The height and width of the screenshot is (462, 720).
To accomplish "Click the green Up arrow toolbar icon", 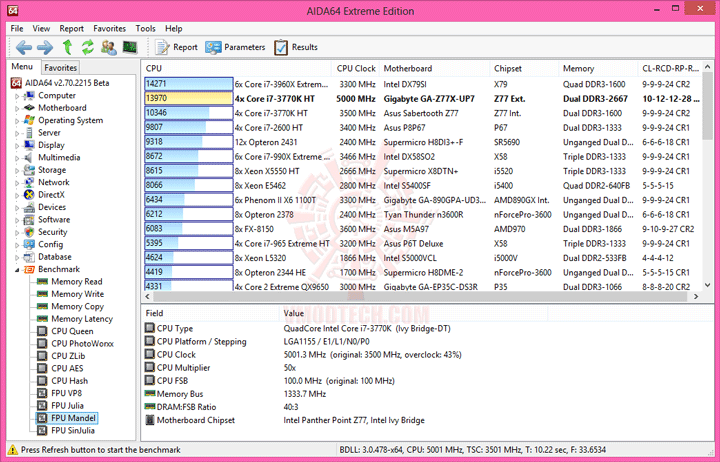I will click(x=68, y=47).
